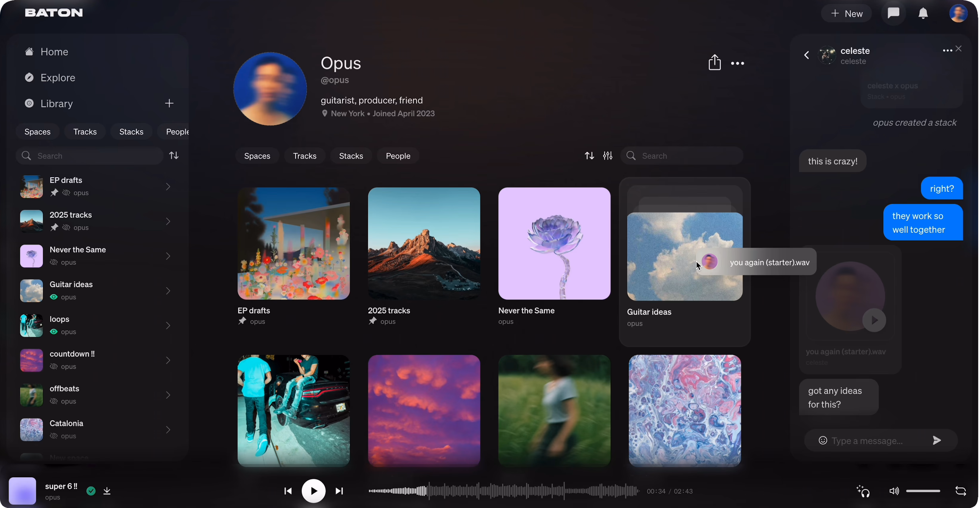Viewport: 980px width, 508px height.
Task: Mute playback via the speaker icon
Action: (894, 491)
